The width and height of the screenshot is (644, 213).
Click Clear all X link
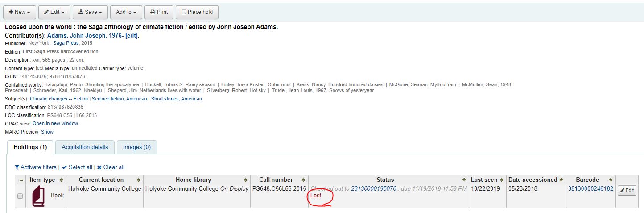(x=111, y=167)
